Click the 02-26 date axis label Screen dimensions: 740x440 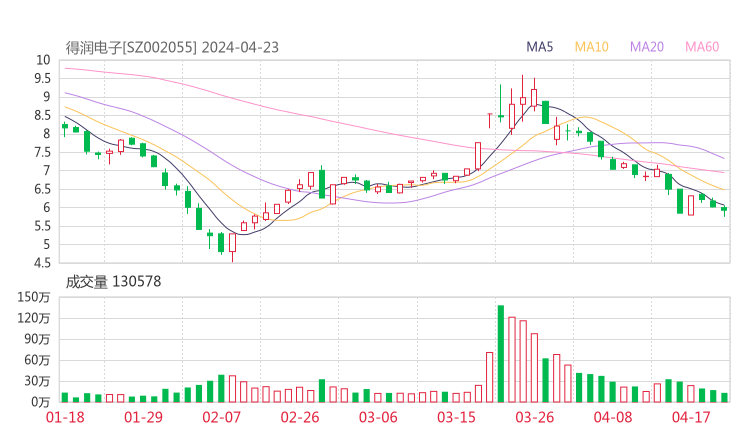300,417
